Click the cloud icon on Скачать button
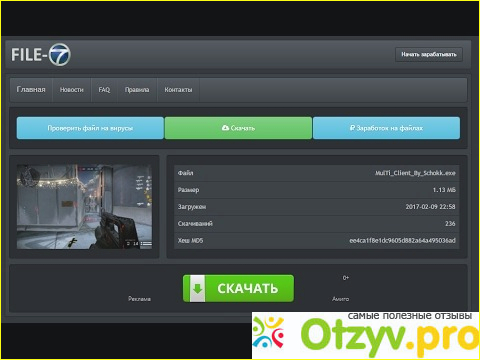This screenshot has height=360, width=480. [226, 128]
